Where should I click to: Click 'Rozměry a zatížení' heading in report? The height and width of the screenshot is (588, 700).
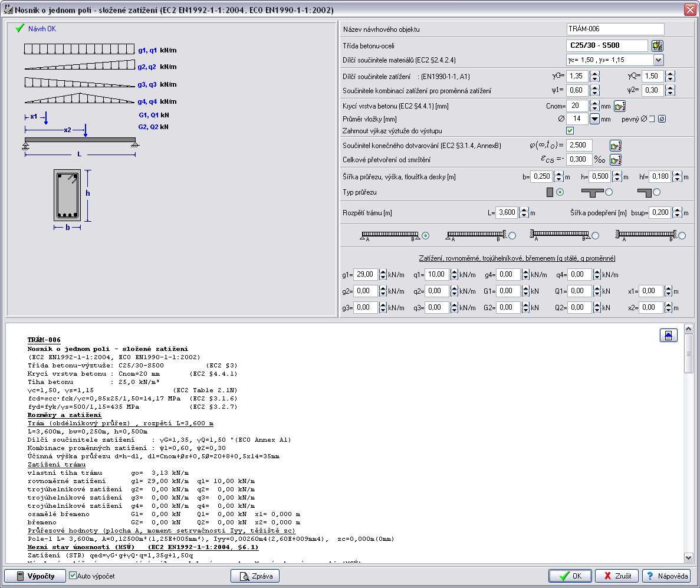(x=64, y=415)
